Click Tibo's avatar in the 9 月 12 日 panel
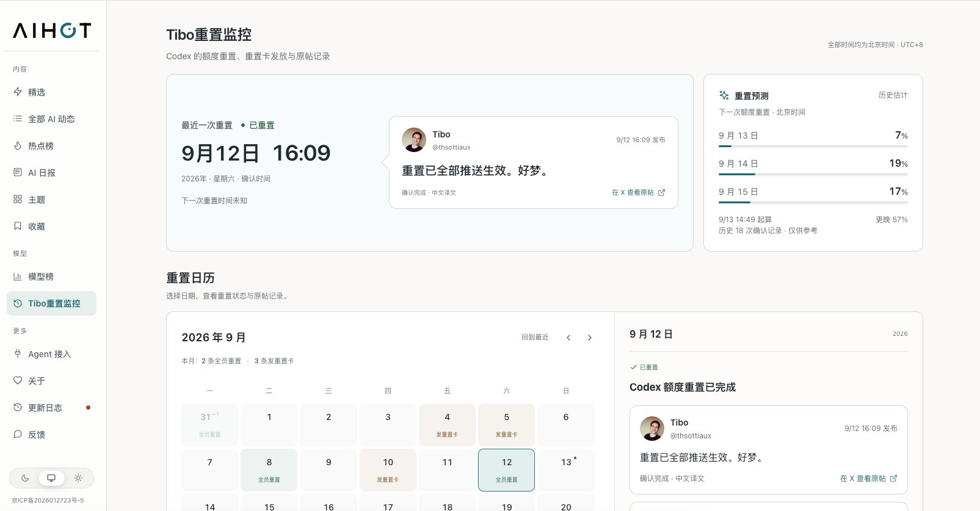The height and width of the screenshot is (511, 980). 652,429
